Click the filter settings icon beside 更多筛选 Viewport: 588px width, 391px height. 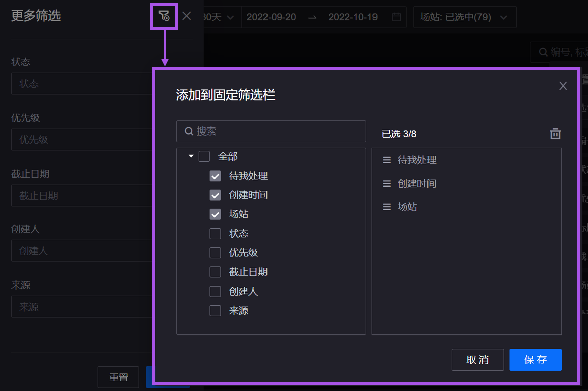point(164,16)
